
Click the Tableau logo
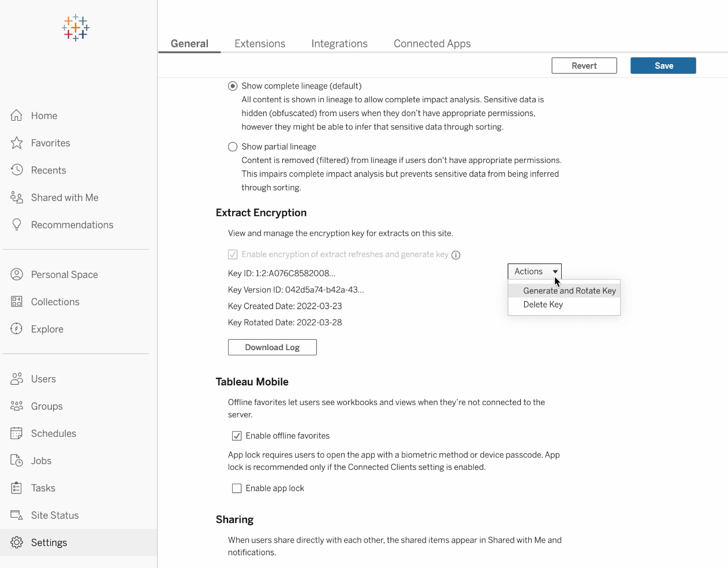pyautogui.click(x=75, y=27)
